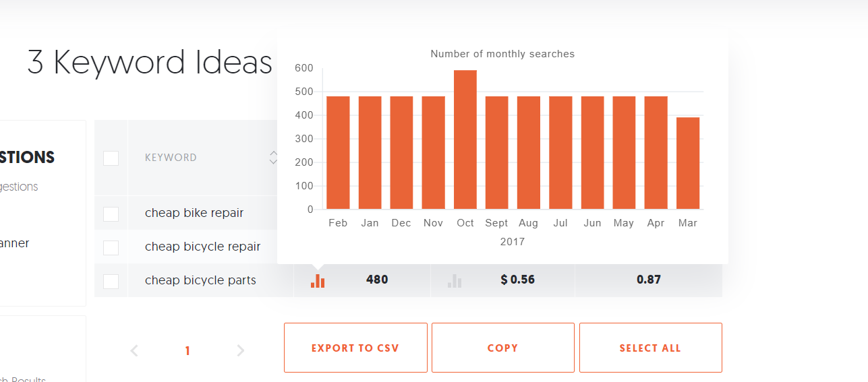Go to next page arrow
Screen dimensions: 868x382
pos(241,350)
